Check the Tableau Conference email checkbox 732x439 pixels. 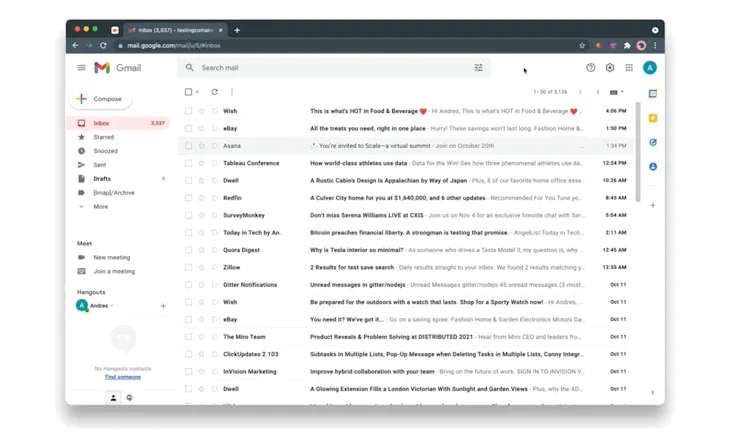pyautogui.click(x=188, y=163)
